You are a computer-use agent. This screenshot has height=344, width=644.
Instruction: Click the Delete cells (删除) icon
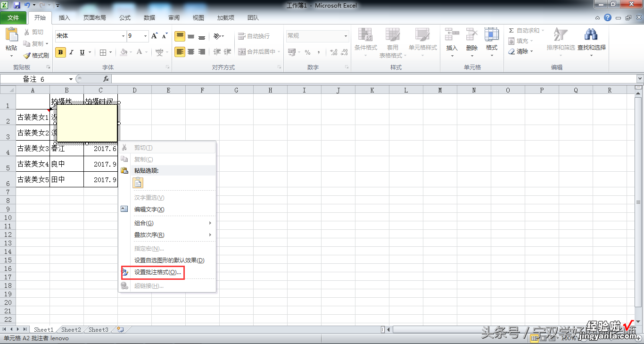[472, 34]
